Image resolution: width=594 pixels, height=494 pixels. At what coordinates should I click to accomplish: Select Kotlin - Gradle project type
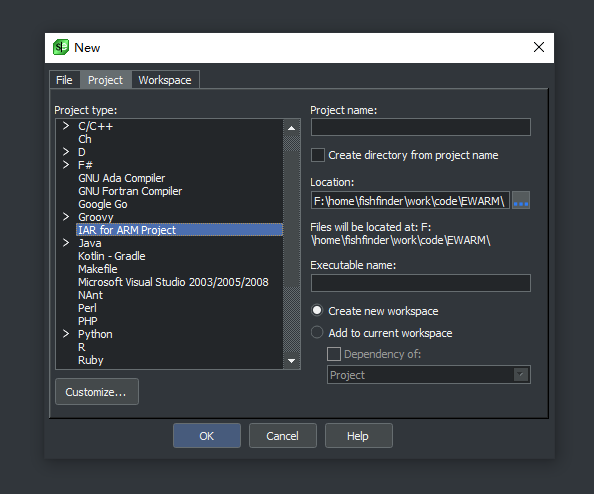click(x=112, y=256)
